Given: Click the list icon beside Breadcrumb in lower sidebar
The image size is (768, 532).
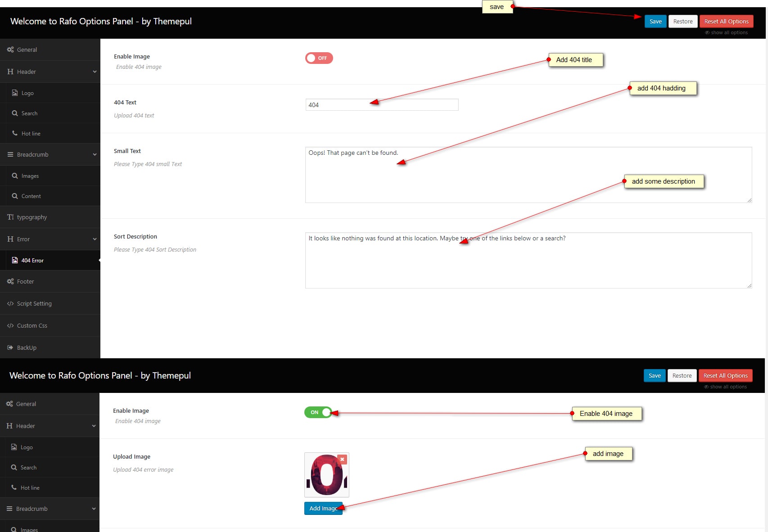Looking at the screenshot, I should 9,509.
